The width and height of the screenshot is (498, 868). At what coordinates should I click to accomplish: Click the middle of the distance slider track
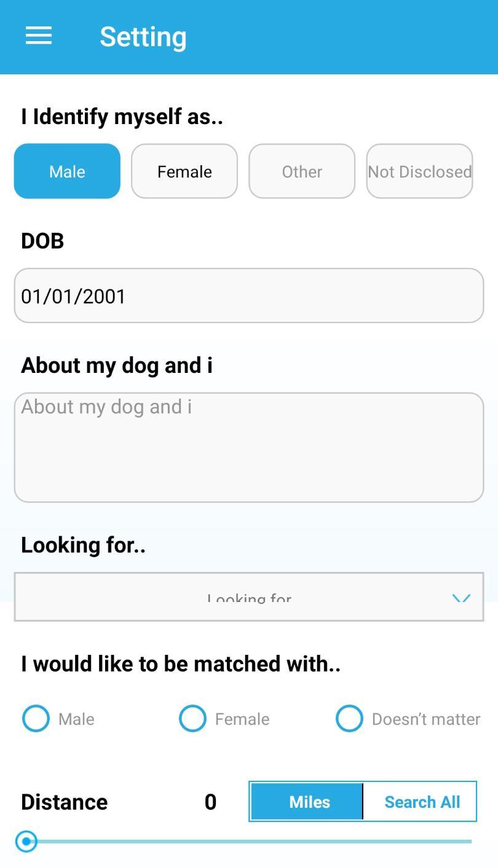pyautogui.click(x=249, y=841)
